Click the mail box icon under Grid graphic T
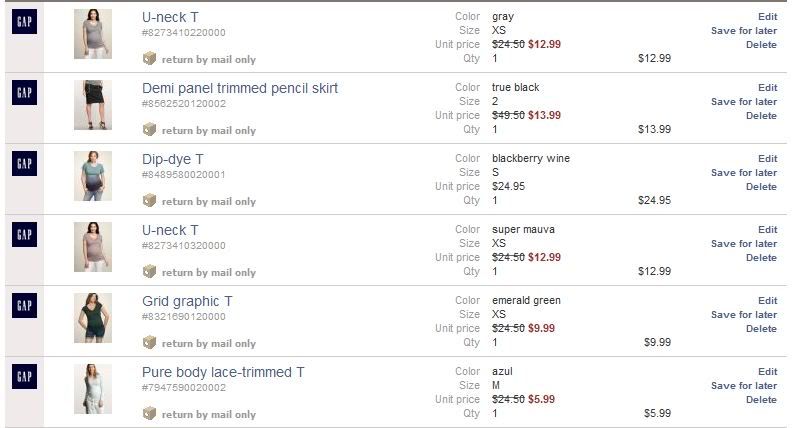 [x=150, y=343]
